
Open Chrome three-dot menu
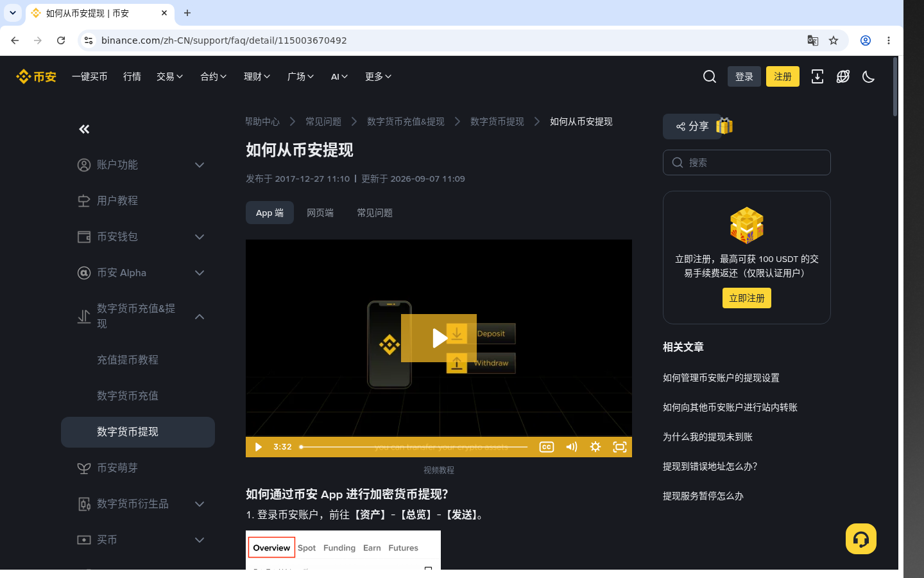point(889,40)
